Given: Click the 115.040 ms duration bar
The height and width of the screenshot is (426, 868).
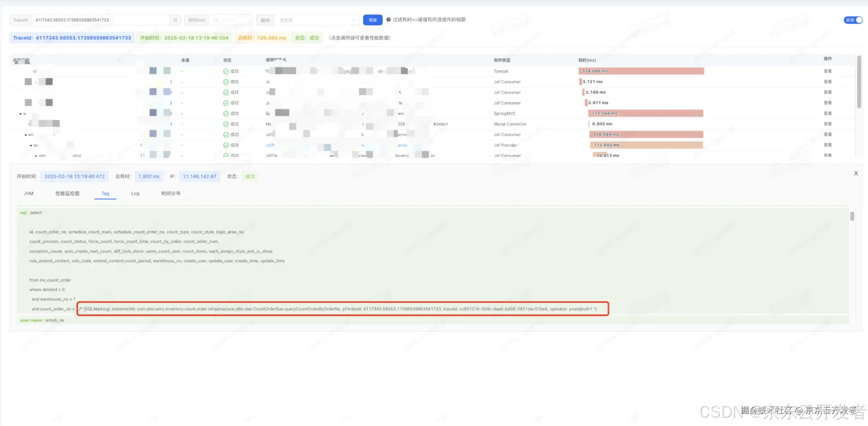Looking at the screenshot, I should 646,145.
